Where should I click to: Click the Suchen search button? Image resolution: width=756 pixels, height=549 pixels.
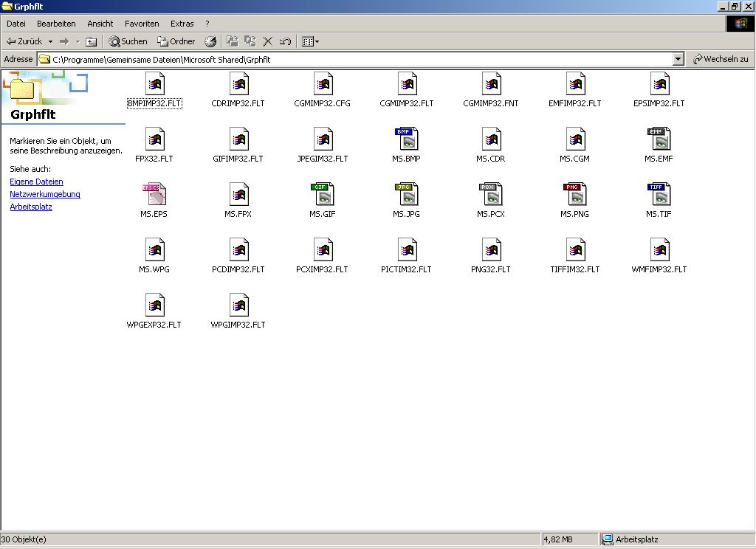(x=128, y=41)
